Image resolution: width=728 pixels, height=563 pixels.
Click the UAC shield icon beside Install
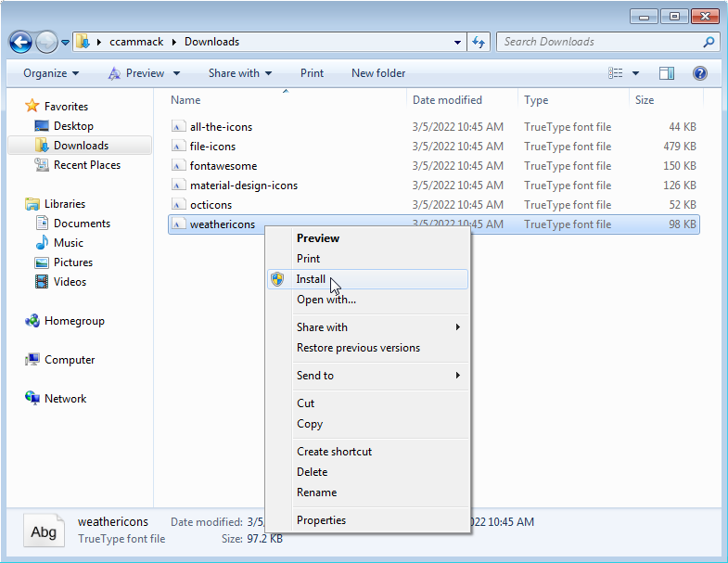(x=277, y=279)
